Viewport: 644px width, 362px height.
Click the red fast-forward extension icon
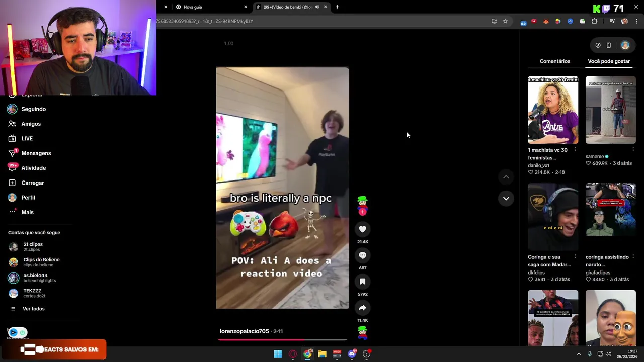[534, 21]
